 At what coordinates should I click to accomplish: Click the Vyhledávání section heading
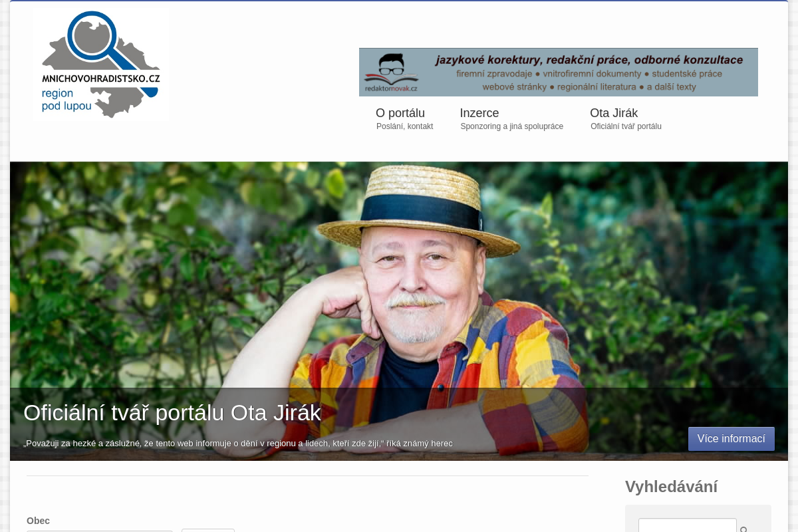(x=672, y=486)
